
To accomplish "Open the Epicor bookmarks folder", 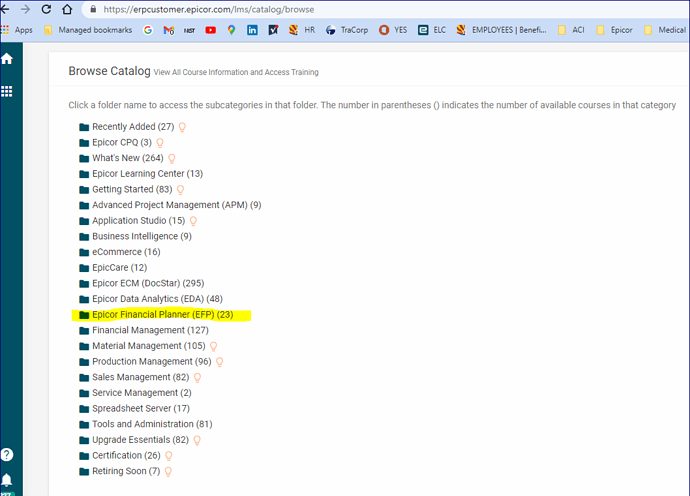I will [614, 30].
